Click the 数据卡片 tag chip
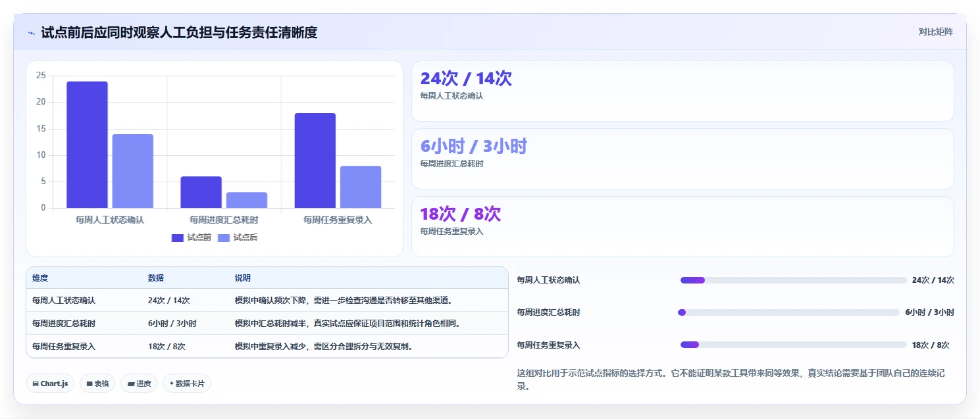The height and width of the screenshot is (419, 980). coord(187,383)
